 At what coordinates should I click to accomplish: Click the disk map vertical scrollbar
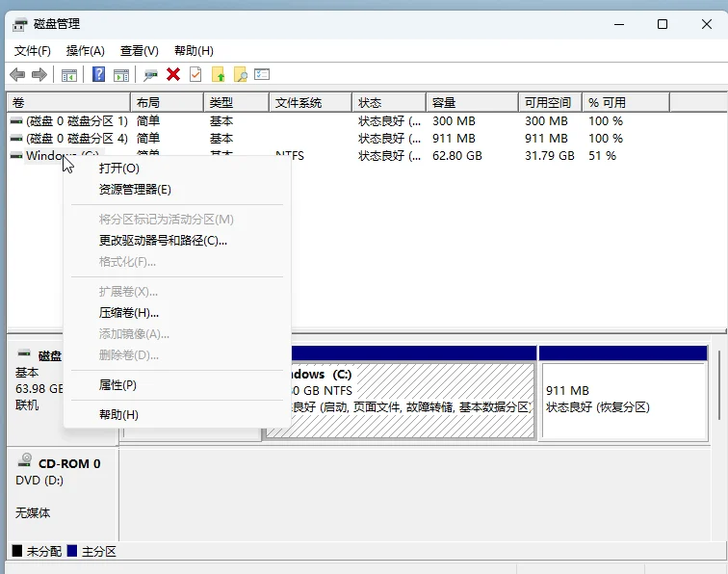coord(718,385)
